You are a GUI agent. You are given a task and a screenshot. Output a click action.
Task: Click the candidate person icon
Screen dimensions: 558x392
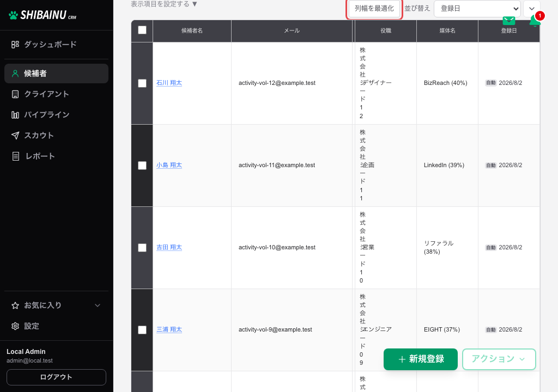click(x=15, y=73)
